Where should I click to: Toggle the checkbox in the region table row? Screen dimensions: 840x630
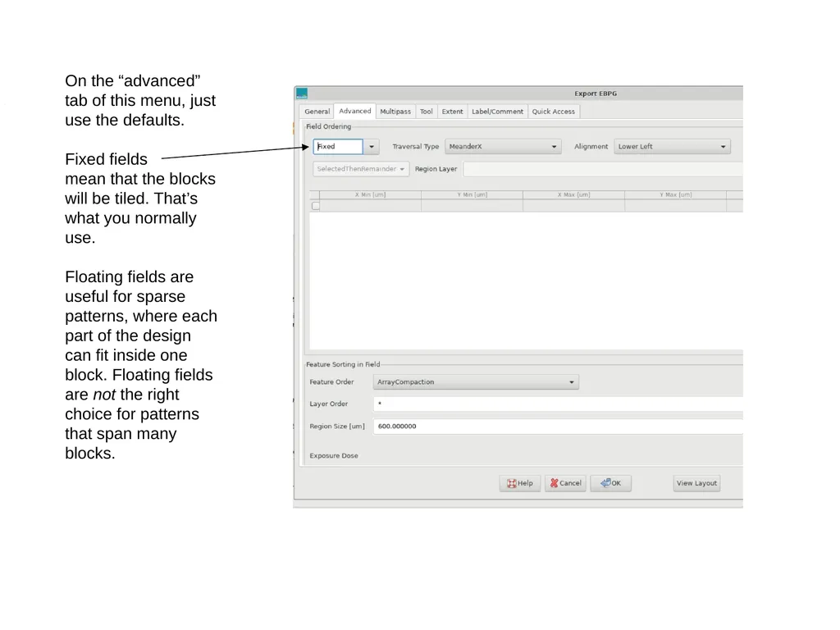click(316, 206)
